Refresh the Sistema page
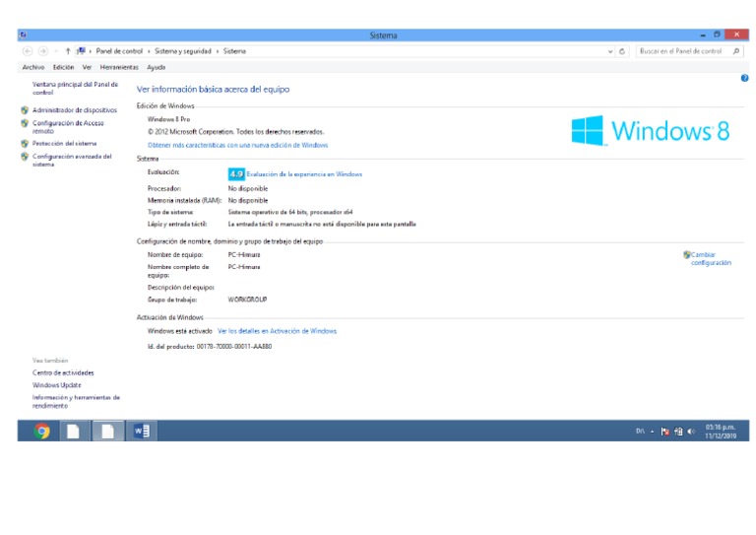Image resolution: width=756 pixels, height=535 pixels. pos(622,51)
